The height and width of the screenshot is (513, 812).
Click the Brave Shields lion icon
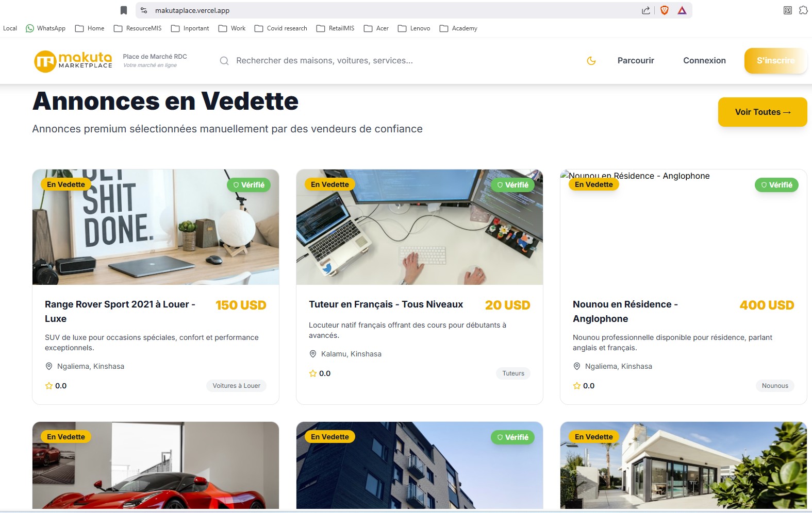665,10
